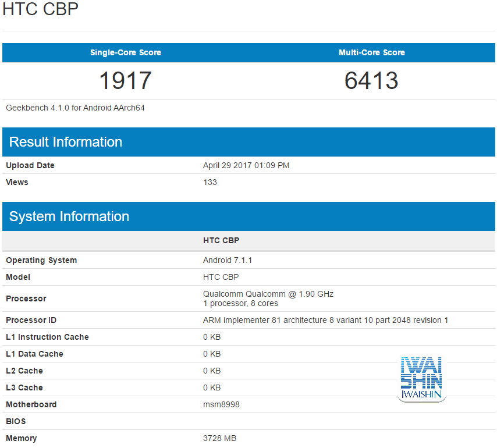Image resolution: width=497 pixels, height=448 pixels.
Task: Click the multi-core score value 6413
Action: coord(371,80)
